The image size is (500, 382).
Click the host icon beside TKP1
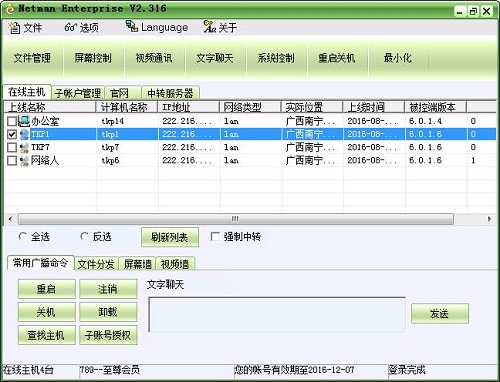[x=24, y=134]
